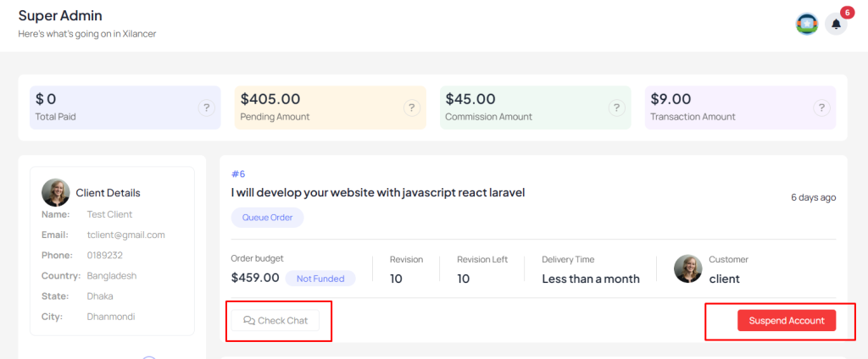Screen dimensions: 868x359
Task: Click the Not Funded badge
Action: click(320, 279)
